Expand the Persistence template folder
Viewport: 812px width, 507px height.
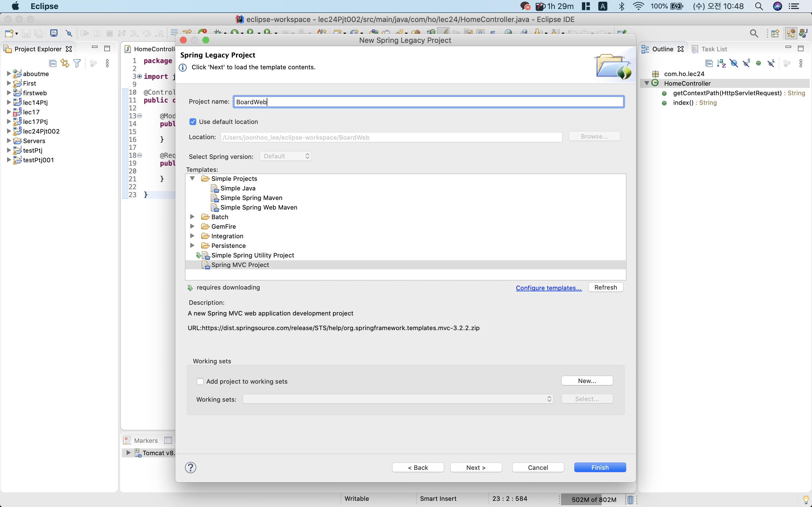coord(192,245)
